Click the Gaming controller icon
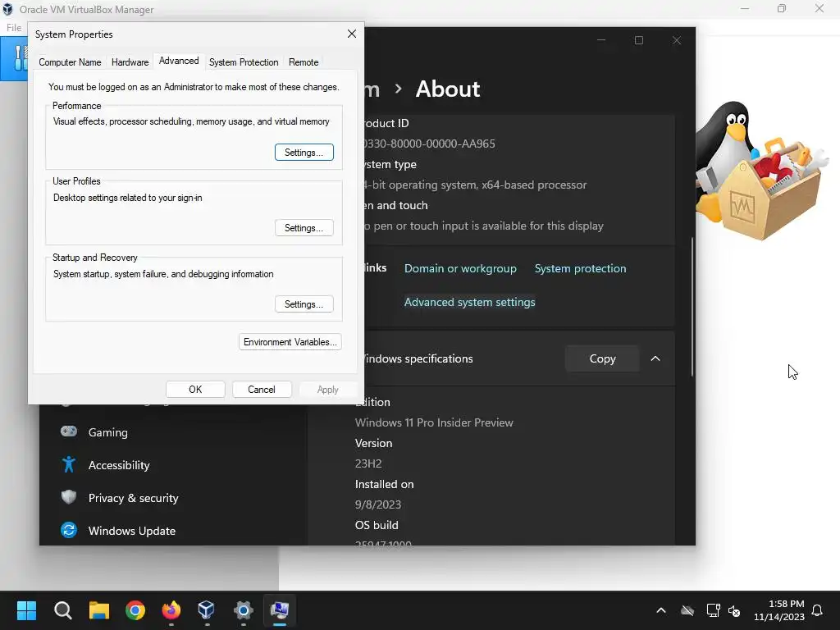Image resolution: width=840 pixels, height=630 pixels. click(x=69, y=431)
